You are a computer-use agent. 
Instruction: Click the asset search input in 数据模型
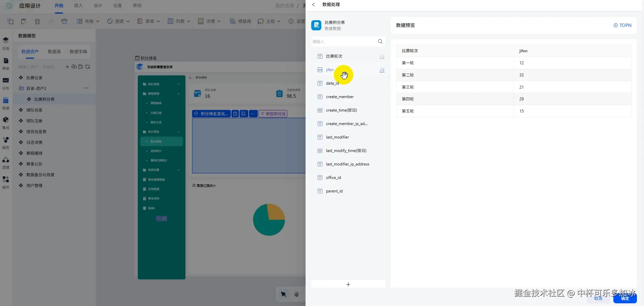click(39, 67)
